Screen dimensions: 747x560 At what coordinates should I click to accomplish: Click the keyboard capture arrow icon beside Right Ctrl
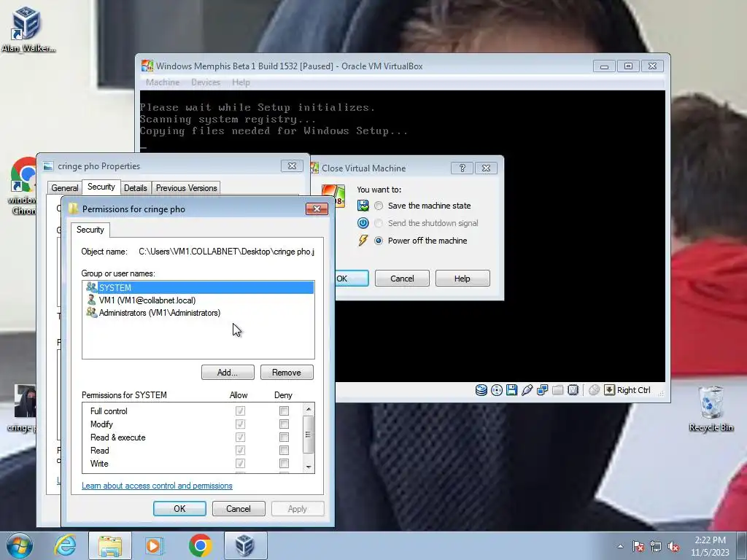pos(609,390)
